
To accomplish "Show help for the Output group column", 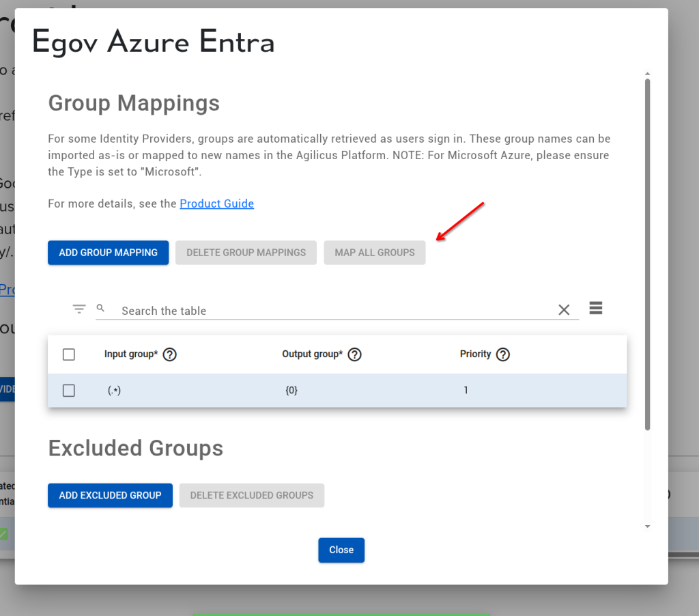I will (354, 354).
